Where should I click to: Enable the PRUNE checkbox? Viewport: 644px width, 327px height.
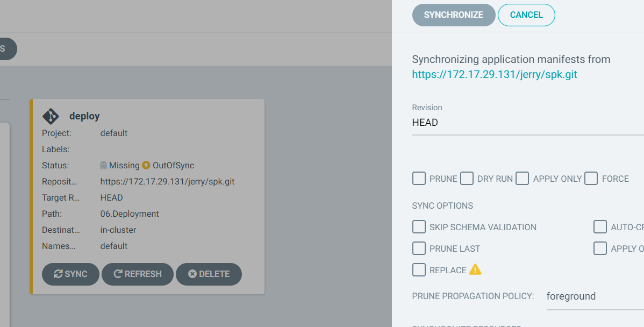pyautogui.click(x=419, y=178)
